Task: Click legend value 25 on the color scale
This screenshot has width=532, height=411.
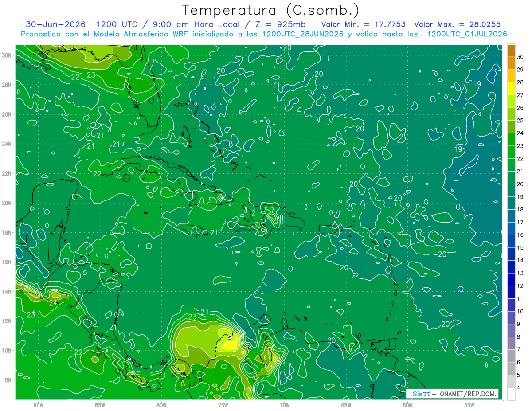Action: [520, 120]
